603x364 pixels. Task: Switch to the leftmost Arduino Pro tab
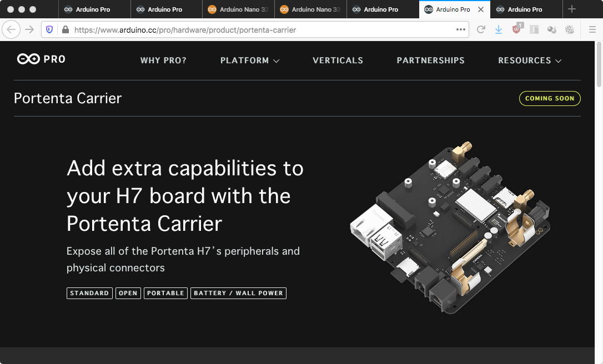[x=94, y=9]
